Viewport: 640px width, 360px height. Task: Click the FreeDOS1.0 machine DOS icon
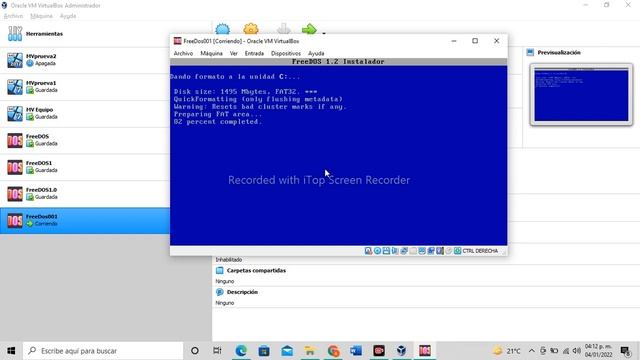[15, 194]
